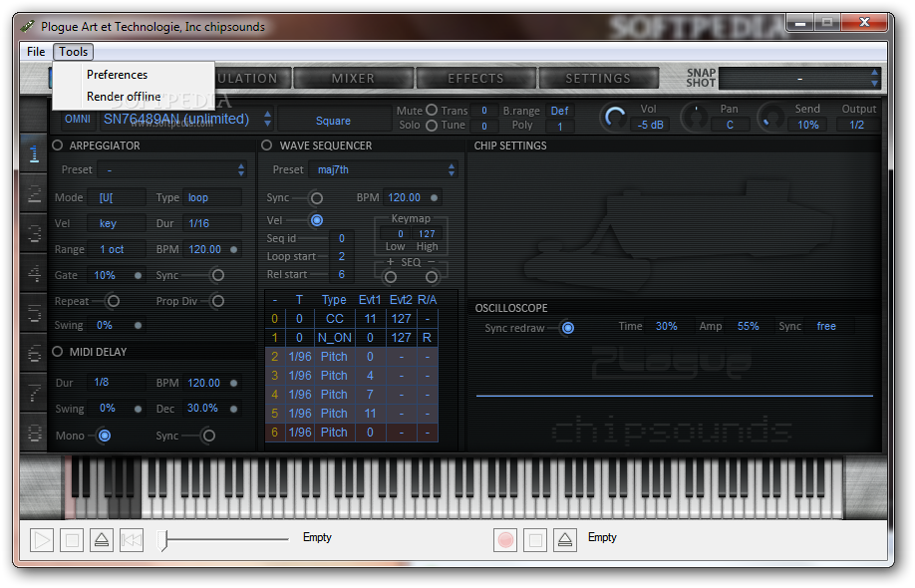This screenshot has width=915, height=588.
Task: Click oscilloscope Time 30% value
Action: (x=667, y=326)
